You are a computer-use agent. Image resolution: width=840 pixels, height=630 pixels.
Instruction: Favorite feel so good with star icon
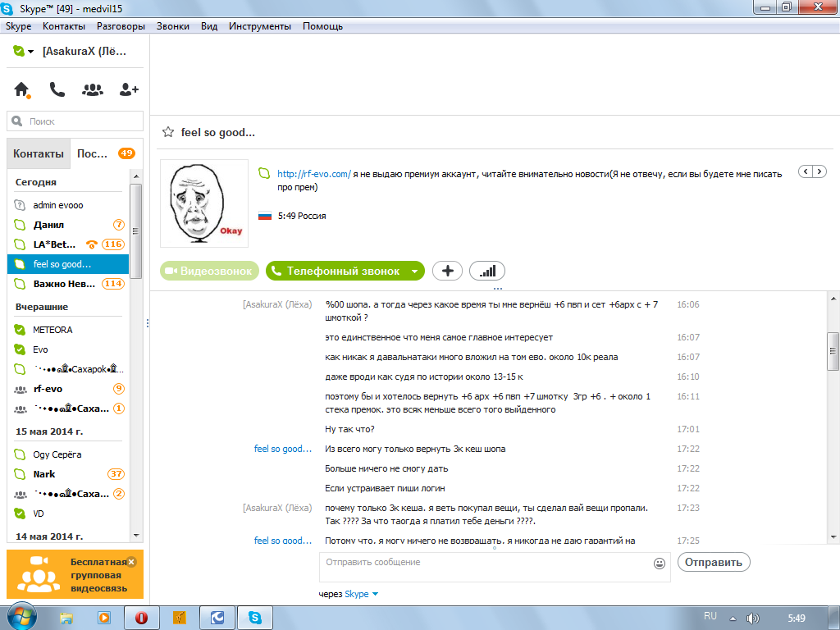coord(168,132)
